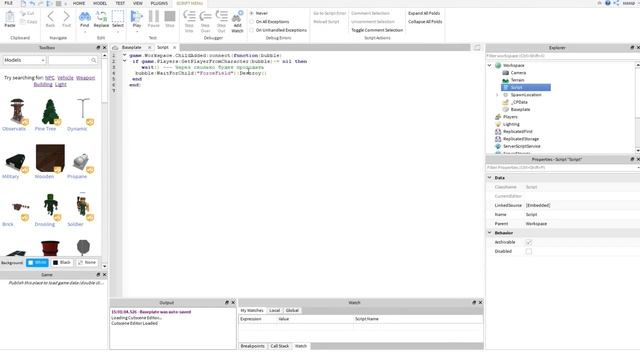Switch to the TEST ribbon tab
The image size is (640, 360).
coord(120,3)
